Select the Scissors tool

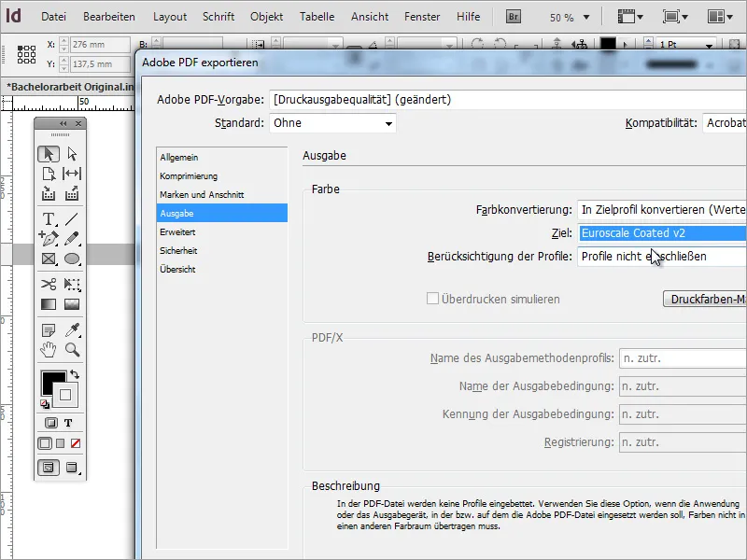coord(49,285)
